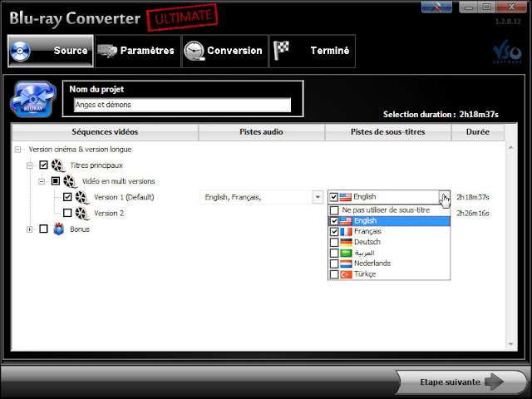
Task: Open the audio tracks dropdown arrow
Action: pyautogui.click(x=318, y=197)
